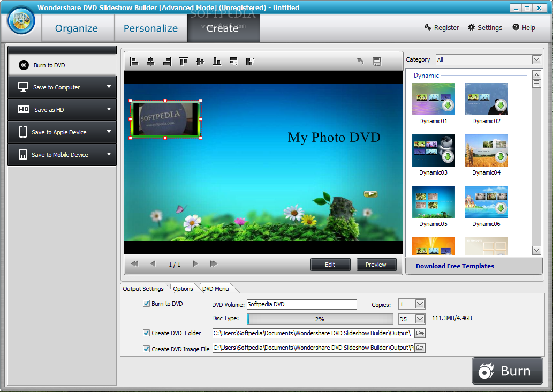Click the align vertical centers icon
Viewport: 553px width, 392px height.
pos(200,62)
